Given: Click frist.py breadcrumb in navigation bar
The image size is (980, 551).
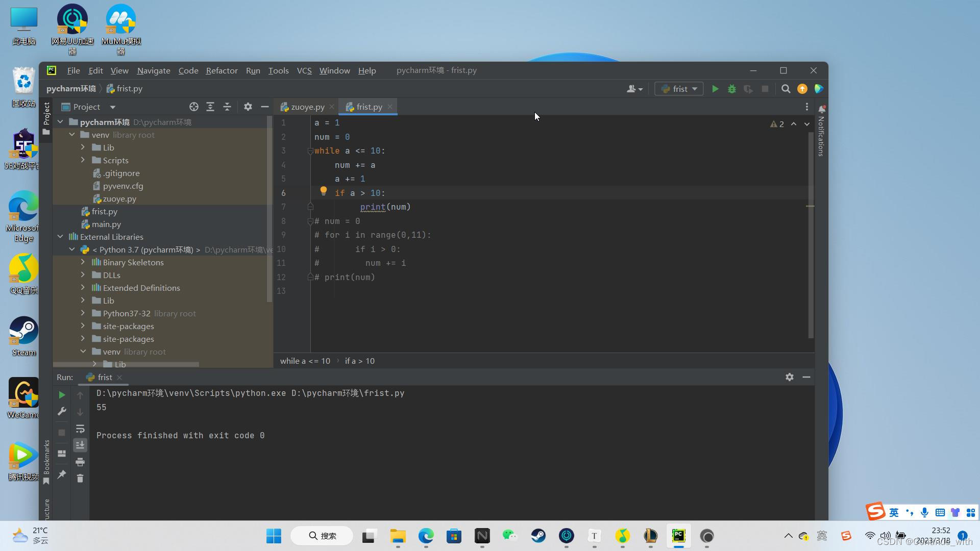Looking at the screenshot, I should pos(125,88).
